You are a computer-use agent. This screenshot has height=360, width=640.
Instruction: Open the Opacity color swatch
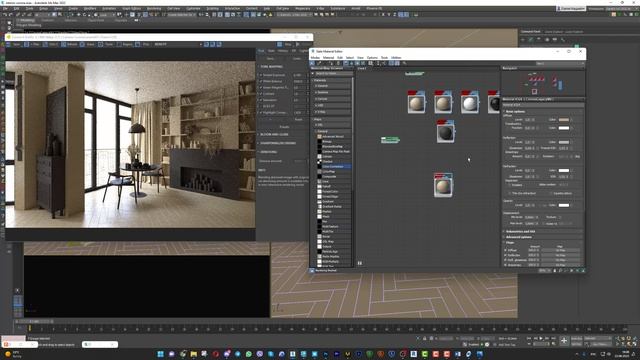(x=564, y=205)
